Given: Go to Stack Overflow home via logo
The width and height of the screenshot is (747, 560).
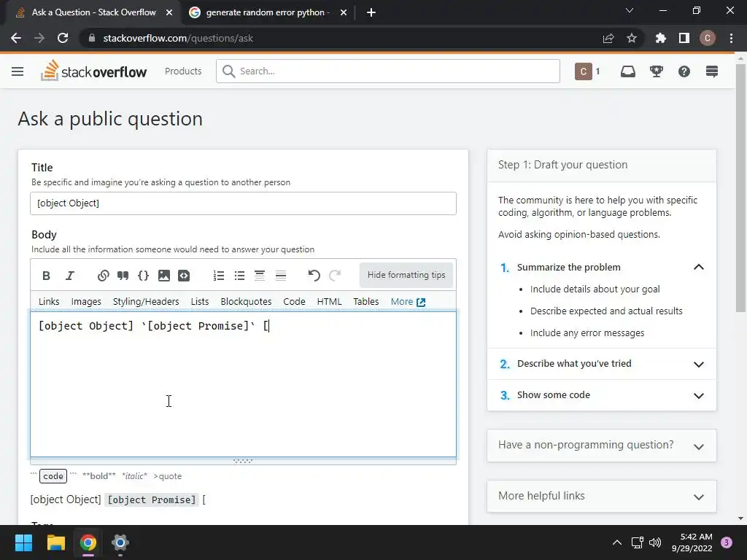Looking at the screenshot, I should 94,71.
